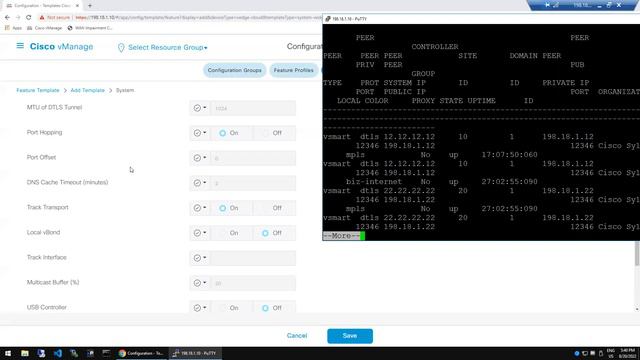The image size is (640, 360).
Task: Click the Multicast Buffer (%) input field
Action: click(x=253, y=283)
